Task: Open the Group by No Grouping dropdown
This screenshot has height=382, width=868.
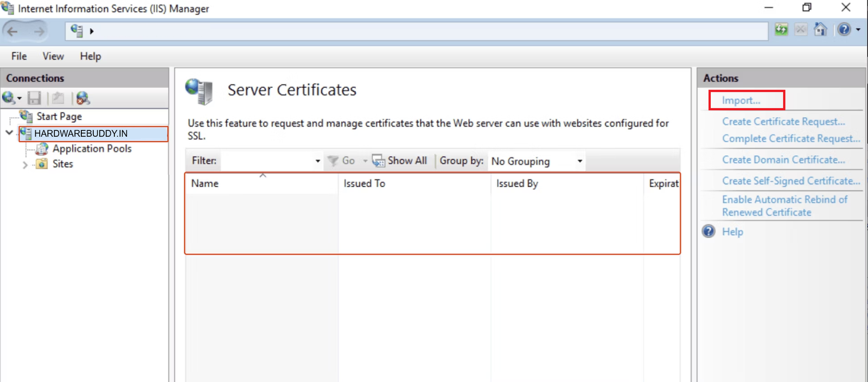Action: [x=537, y=161]
